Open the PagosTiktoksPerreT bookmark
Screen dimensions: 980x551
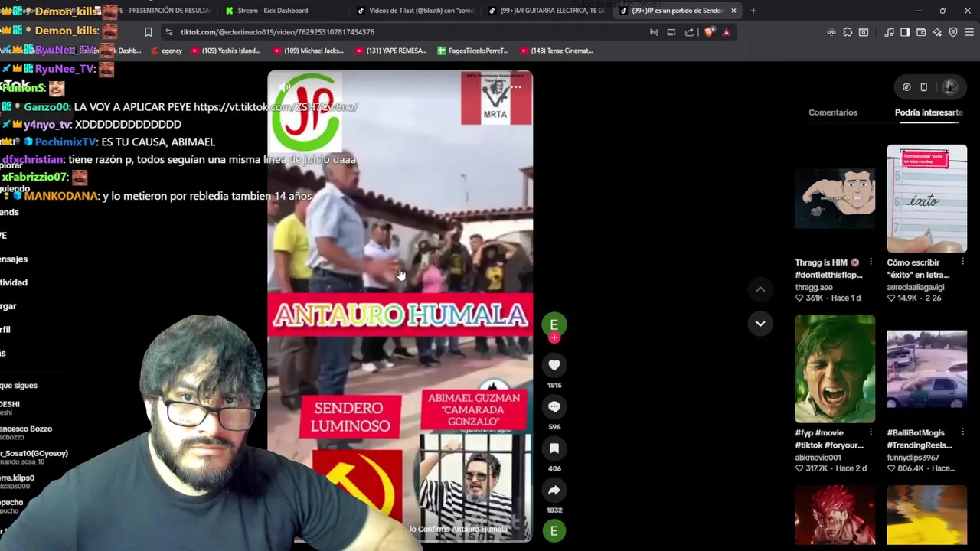(x=472, y=51)
